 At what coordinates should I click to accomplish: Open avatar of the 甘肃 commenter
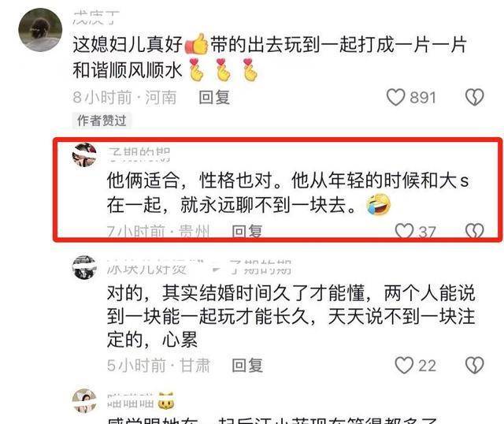pyautogui.click(x=84, y=268)
